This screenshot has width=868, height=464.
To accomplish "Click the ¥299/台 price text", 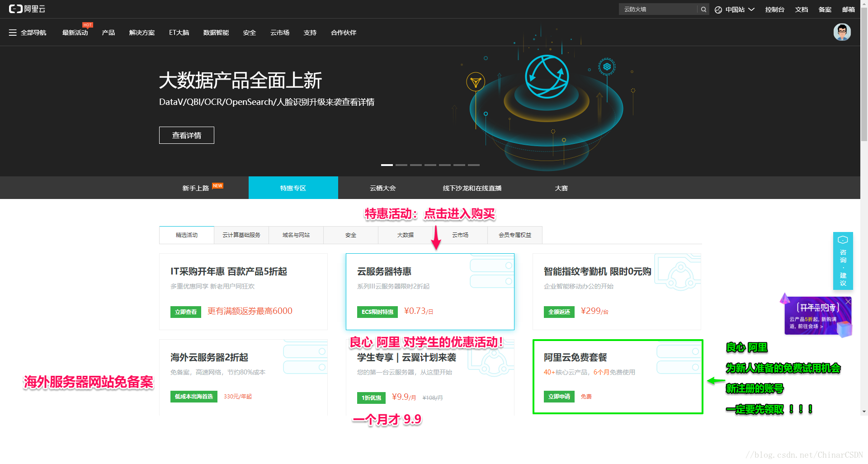I will pos(594,311).
